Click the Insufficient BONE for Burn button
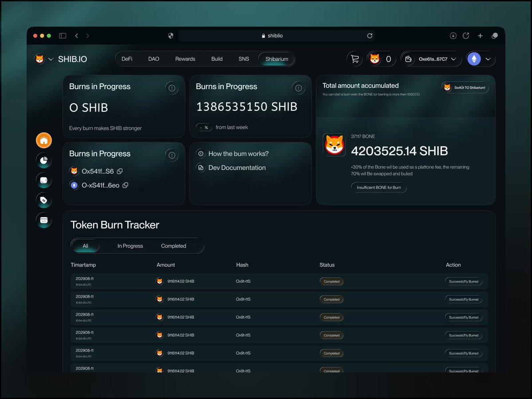Viewport: 532px width, 399px height. coord(379,188)
